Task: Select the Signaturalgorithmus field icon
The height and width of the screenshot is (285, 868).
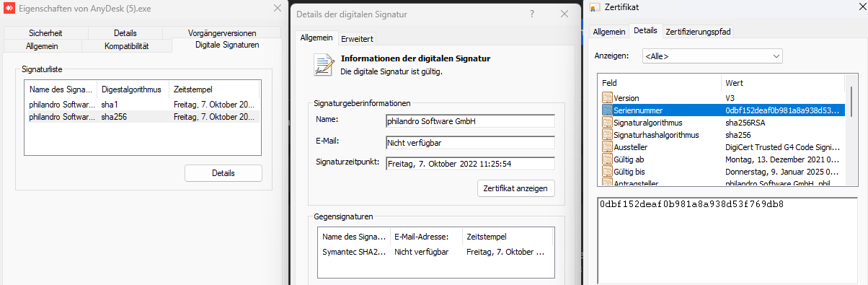Action: (x=607, y=123)
